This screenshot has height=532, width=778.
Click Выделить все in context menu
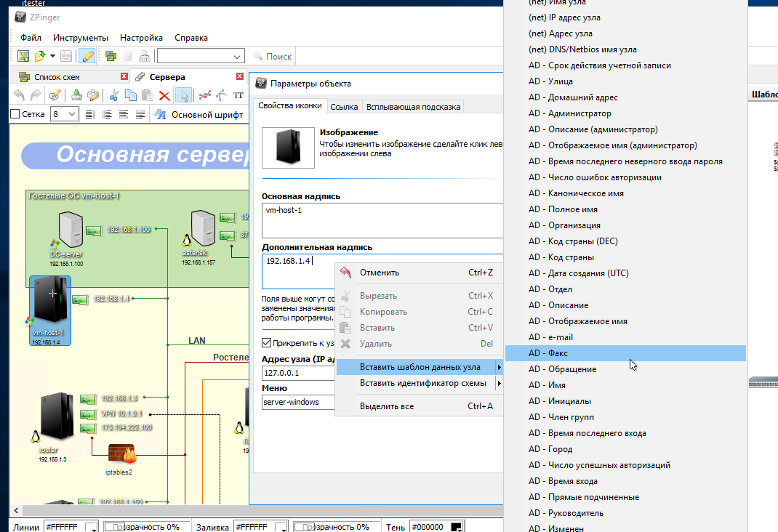pos(386,406)
